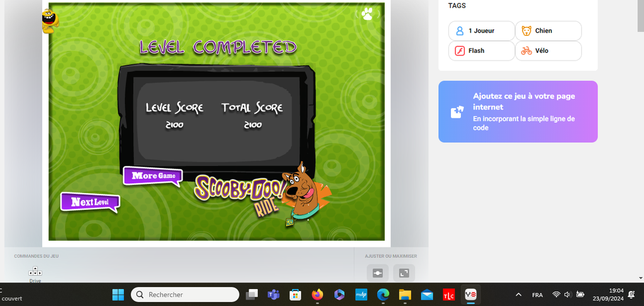This screenshot has width=644, height=306.
Task: Click the page vertical scrollbar thumb
Action: coord(640,15)
